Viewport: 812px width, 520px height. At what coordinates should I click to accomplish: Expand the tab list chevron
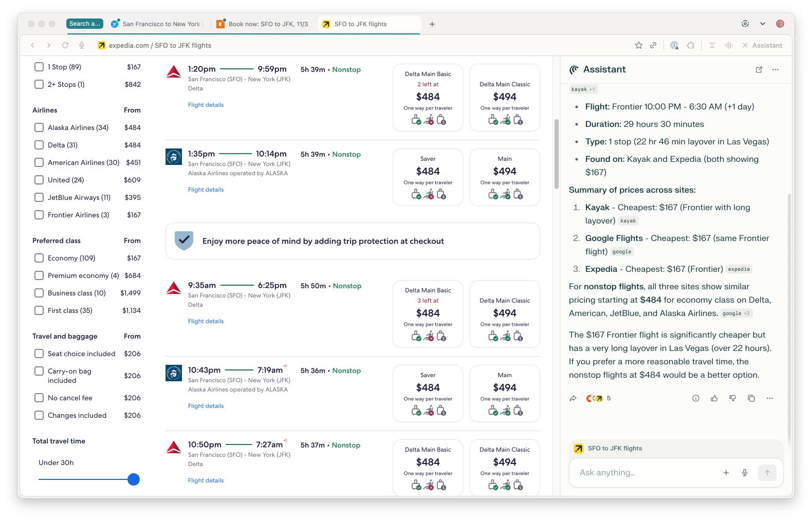click(763, 24)
